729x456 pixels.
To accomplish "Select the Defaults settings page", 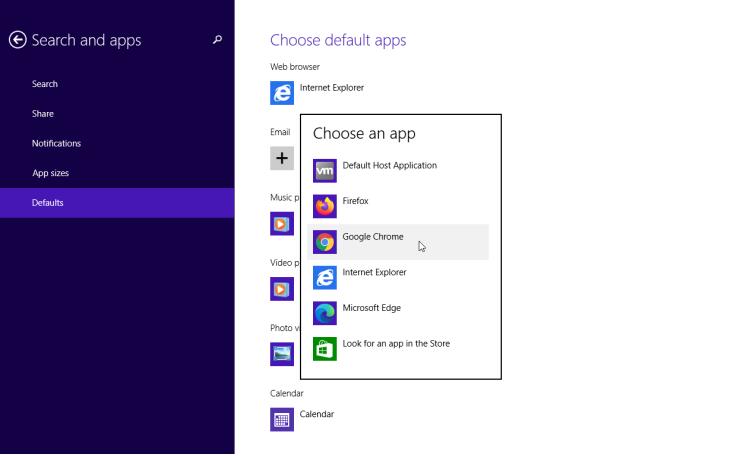I will pyautogui.click(x=117, y=203).
